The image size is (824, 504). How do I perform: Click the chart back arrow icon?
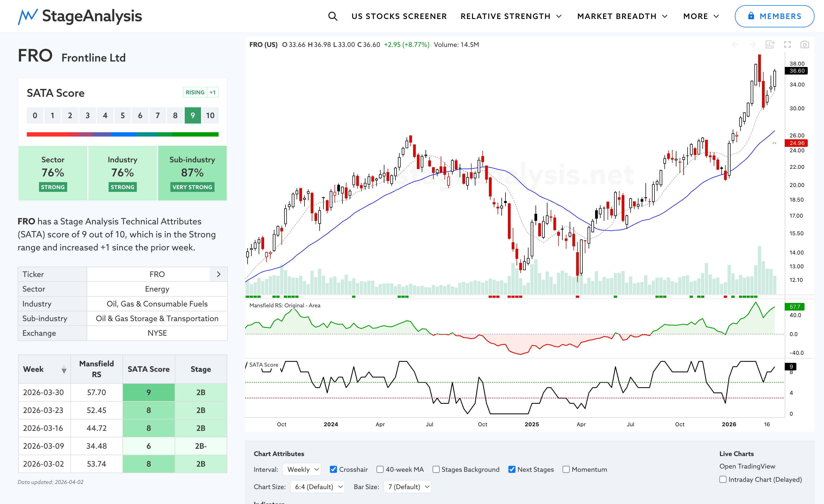tap(735, 44)
